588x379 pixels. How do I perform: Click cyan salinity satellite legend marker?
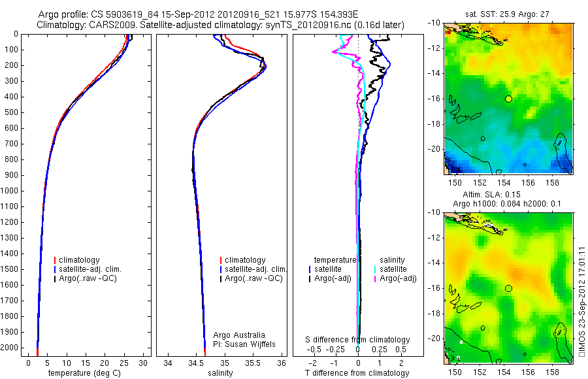coord(375,269)
